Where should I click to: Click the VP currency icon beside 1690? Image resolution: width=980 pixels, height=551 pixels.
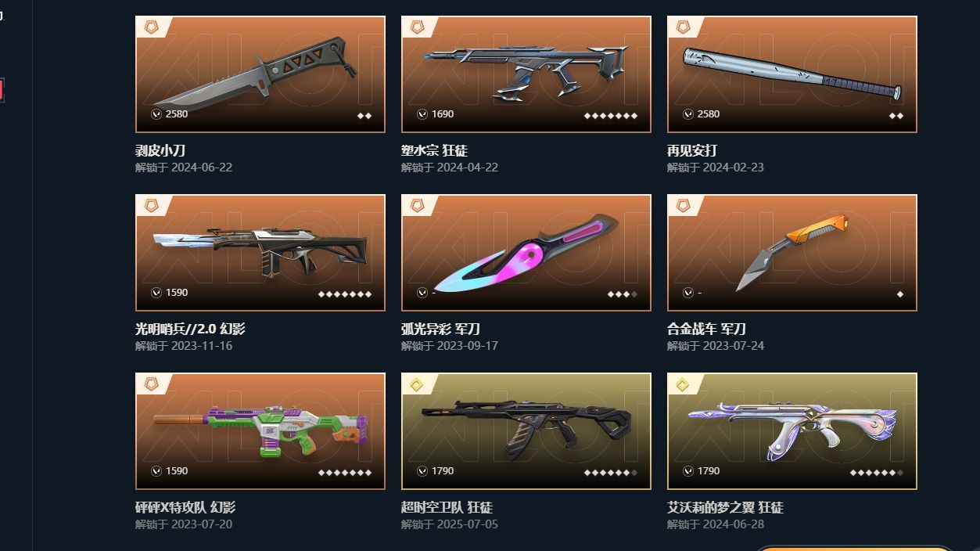[x=422, y=114]
